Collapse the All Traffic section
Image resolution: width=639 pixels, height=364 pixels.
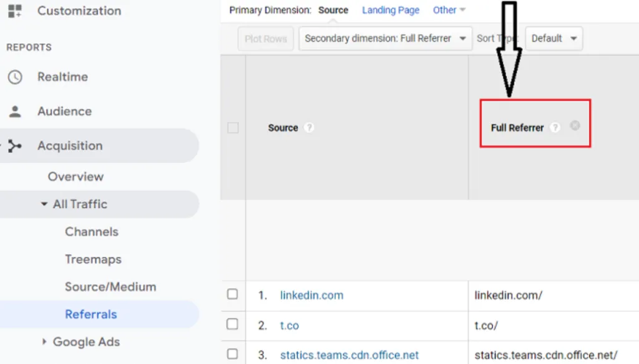(44, 204)
